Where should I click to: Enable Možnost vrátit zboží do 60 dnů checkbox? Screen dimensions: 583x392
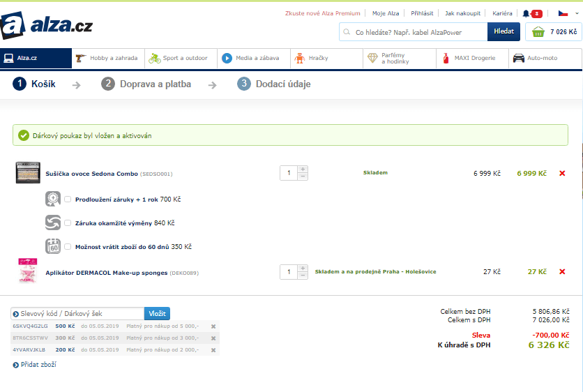tap(68, 246)
